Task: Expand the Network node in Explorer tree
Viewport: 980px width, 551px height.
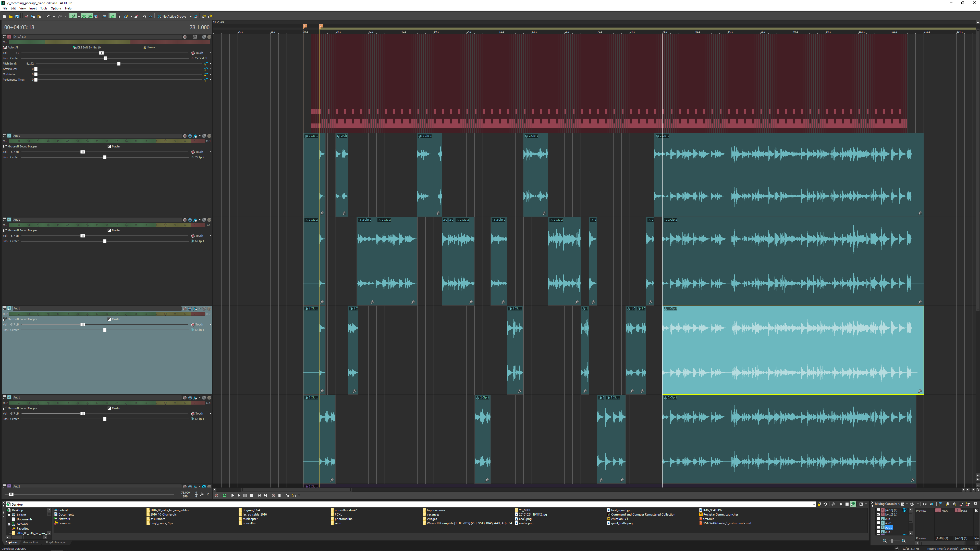Action: pyautogui.click(x=9, y=524)
